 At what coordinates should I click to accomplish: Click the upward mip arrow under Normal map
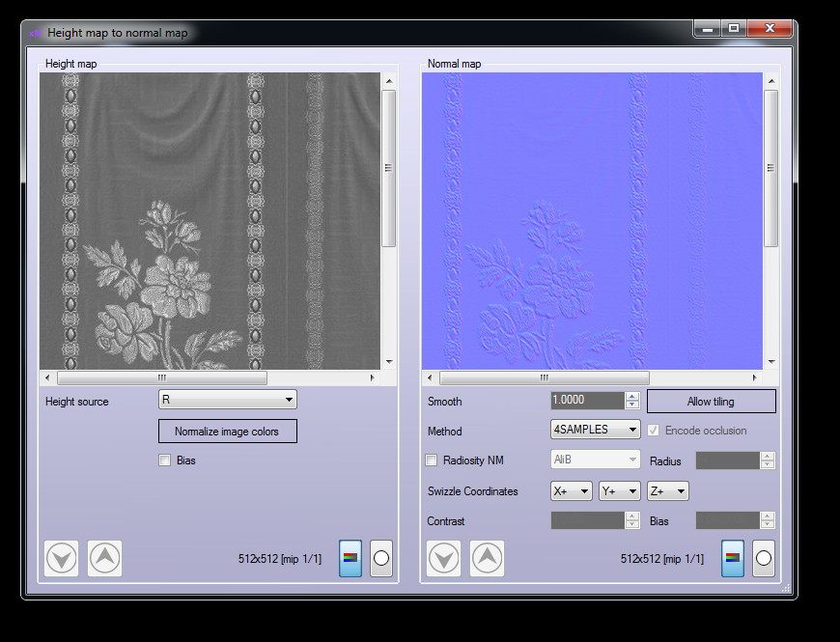click(487, 558)
